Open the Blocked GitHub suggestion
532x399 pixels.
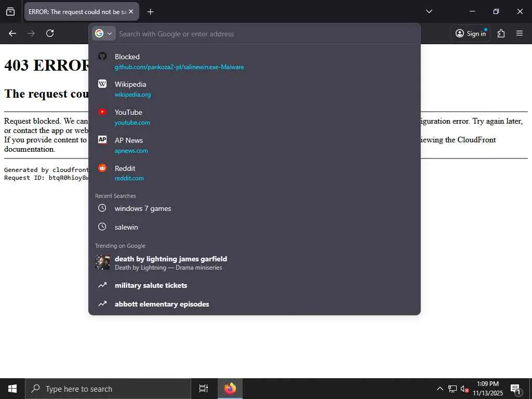tap(255, 61)
